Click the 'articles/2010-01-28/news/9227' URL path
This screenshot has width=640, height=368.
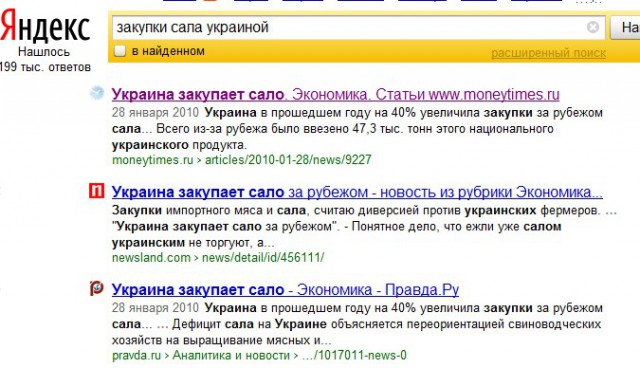coord(288,160)
